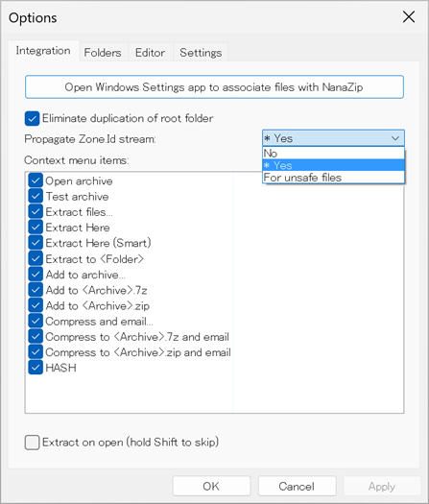
Task: Toggle the Extract to <Folder> checkbox
Action: pyautogui.click(x=36, y=258)
